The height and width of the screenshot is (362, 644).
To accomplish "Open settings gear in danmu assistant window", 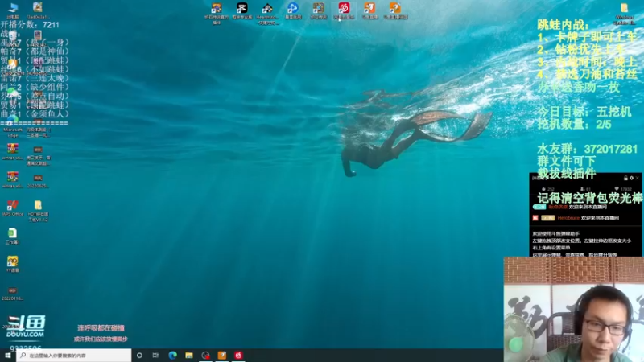I will (631, 178).
